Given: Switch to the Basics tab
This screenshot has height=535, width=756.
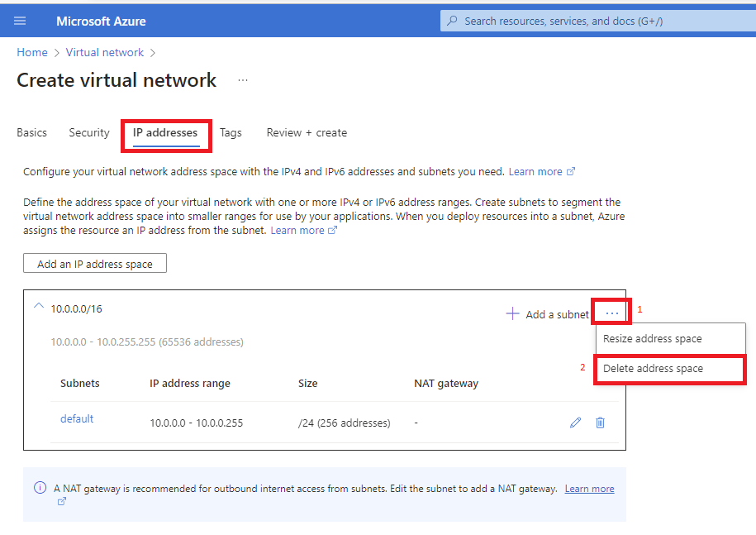Looking at the screenshot, I should 31,132.
